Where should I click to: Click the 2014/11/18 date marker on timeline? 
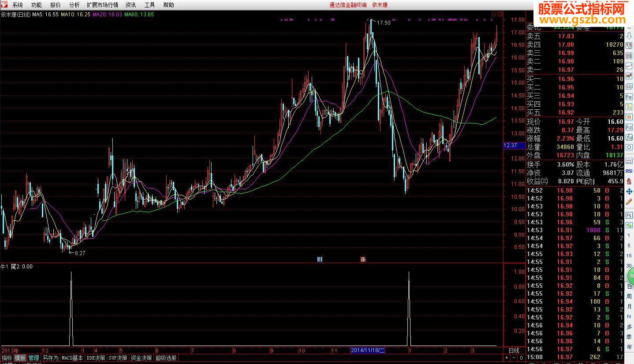(368, 350)
